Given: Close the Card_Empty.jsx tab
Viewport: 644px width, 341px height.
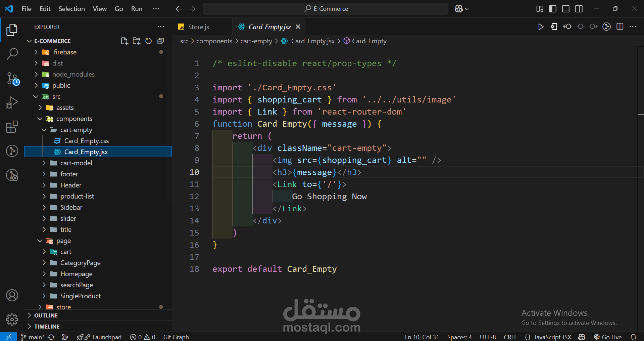Looking at the screenshot, I should [298, 27].
